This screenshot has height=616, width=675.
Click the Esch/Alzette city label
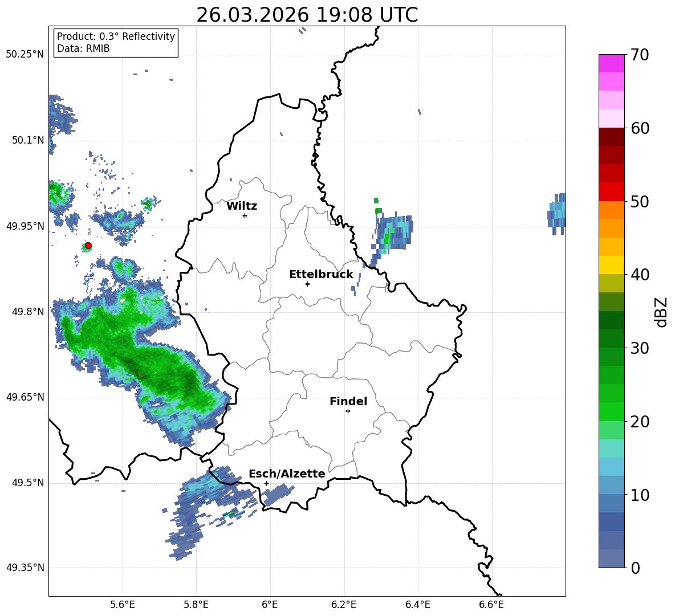point(287,474)
